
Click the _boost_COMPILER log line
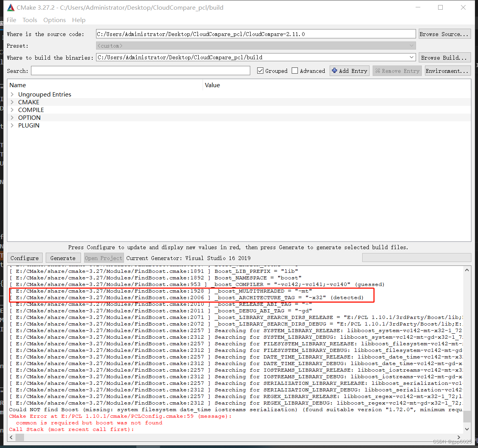pos(197,284)
